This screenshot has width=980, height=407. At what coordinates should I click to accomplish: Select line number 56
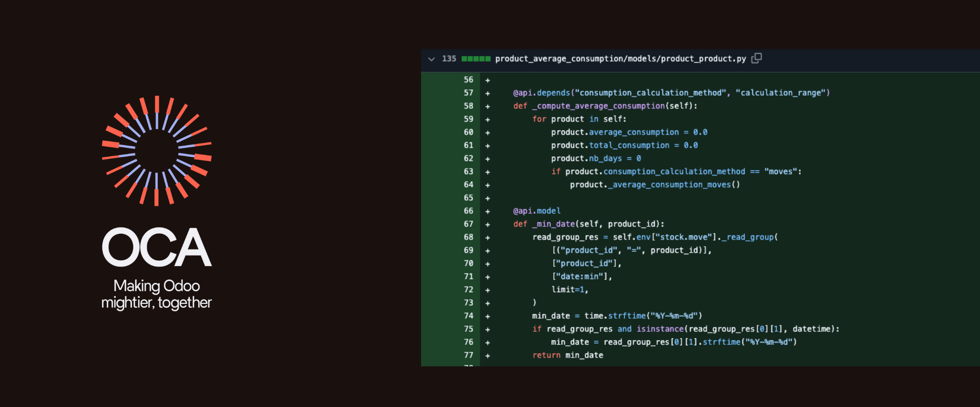coord(468,80)
